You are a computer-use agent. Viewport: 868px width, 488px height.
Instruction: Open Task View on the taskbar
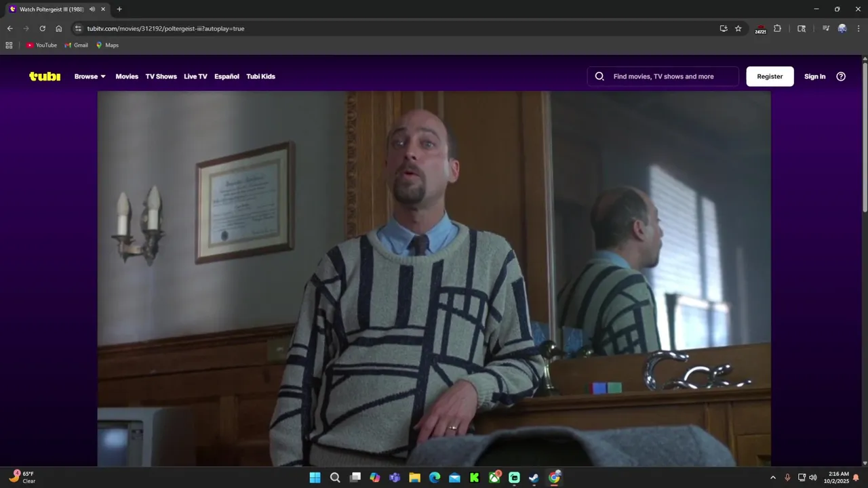[355, 478]
